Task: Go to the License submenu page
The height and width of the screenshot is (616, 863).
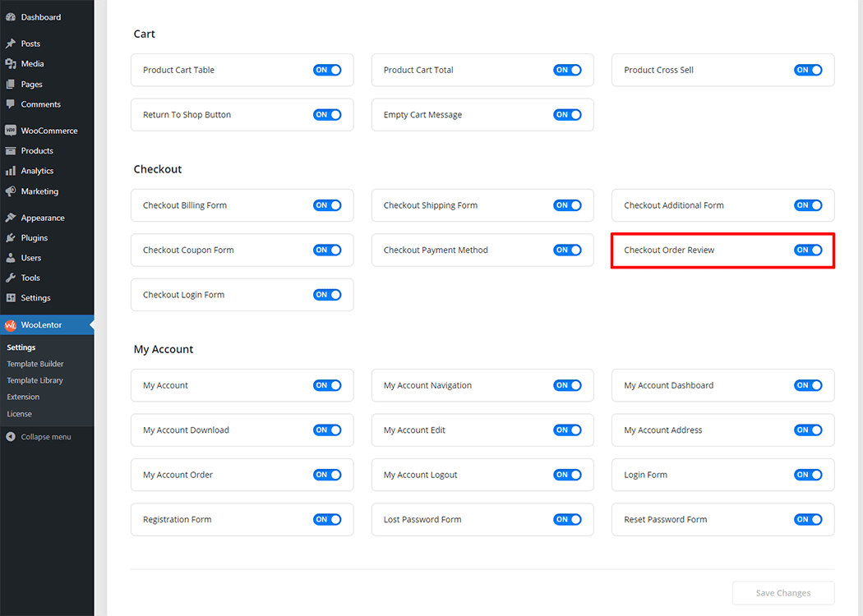Action: [x=19, y=414]
